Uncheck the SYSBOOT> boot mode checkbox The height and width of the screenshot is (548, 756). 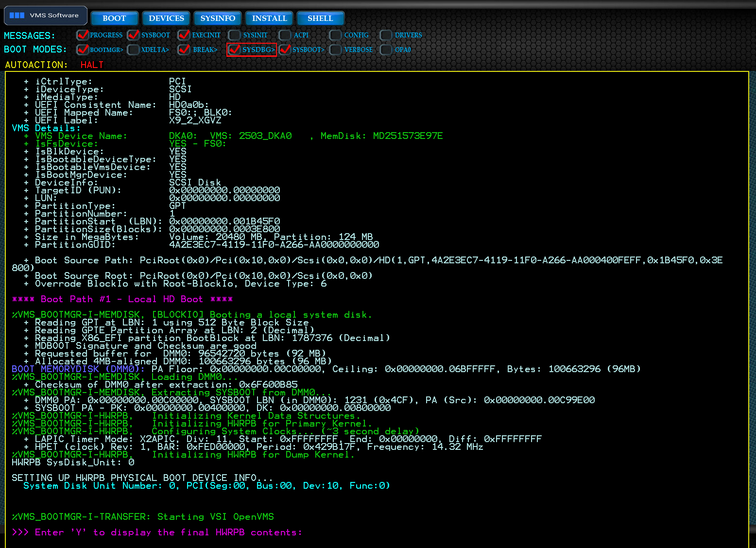[285, 50]
